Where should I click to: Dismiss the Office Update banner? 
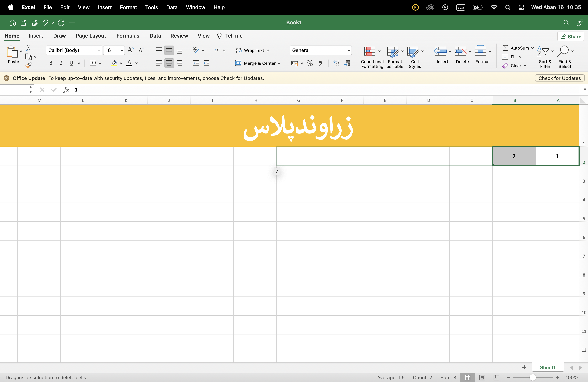[6, 78]
